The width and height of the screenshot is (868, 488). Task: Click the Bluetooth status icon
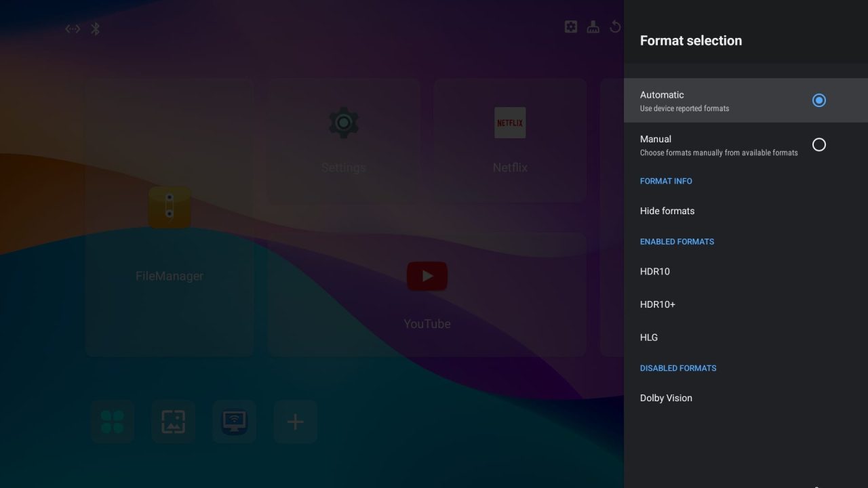pyautogui.click(x=96, y=28)
